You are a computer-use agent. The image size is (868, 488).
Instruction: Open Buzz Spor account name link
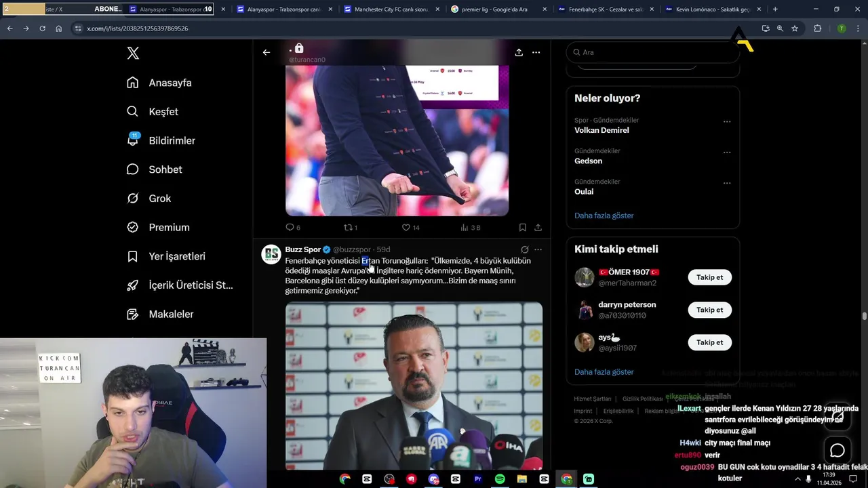pyautogui.click(x=302, y=249)
